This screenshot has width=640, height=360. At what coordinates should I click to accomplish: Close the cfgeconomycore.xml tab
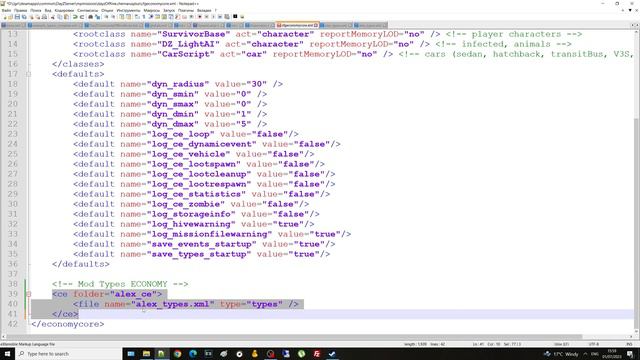coord(316,25)
